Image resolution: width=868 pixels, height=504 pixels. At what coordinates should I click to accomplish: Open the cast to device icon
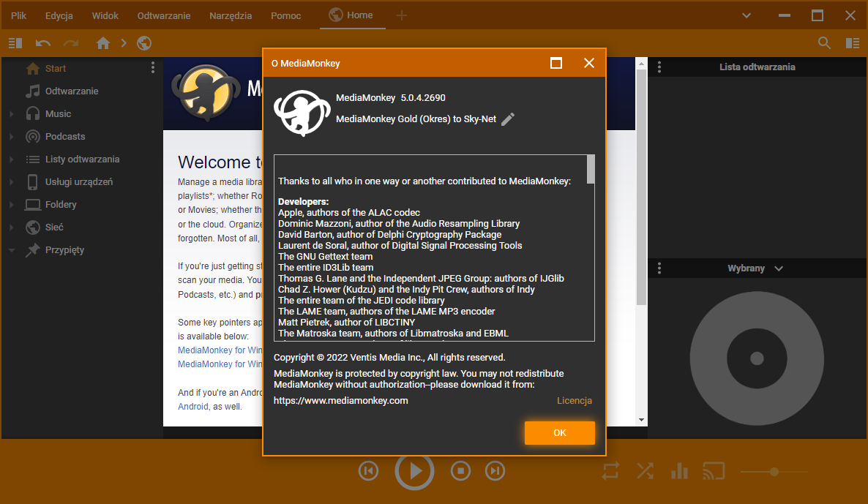[x=714, y=471]
